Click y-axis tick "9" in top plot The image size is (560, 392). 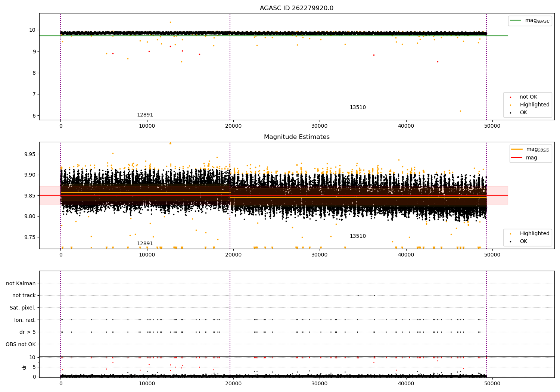click(34, 52)
